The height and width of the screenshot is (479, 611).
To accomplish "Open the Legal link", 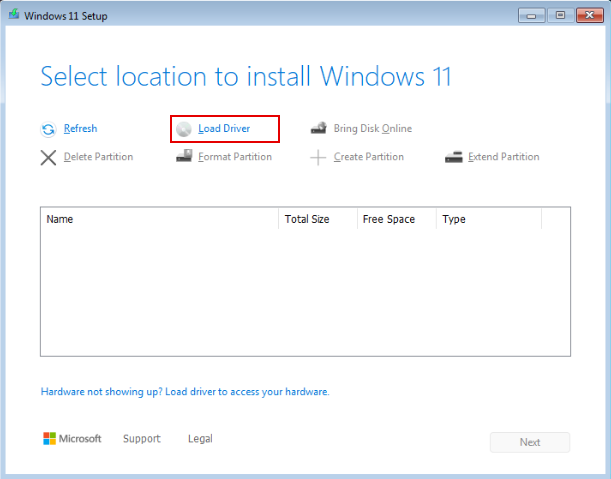I will click(x=200, y=439).
